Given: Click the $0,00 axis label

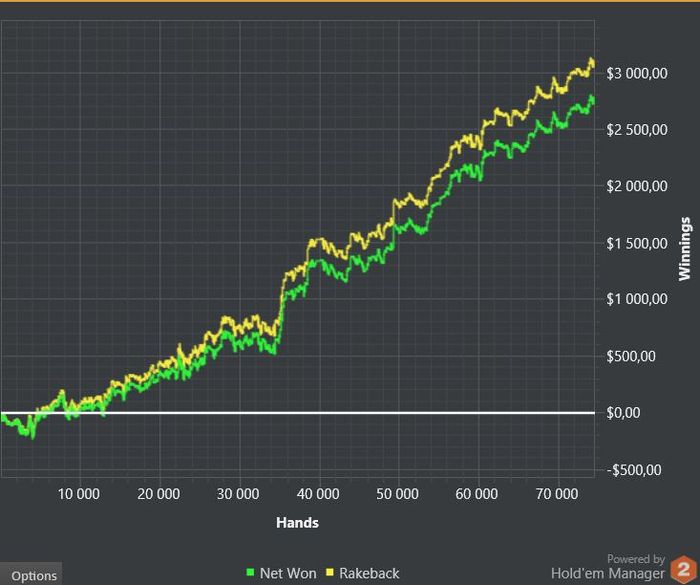Looking at the screenshot, I should 624,413.
